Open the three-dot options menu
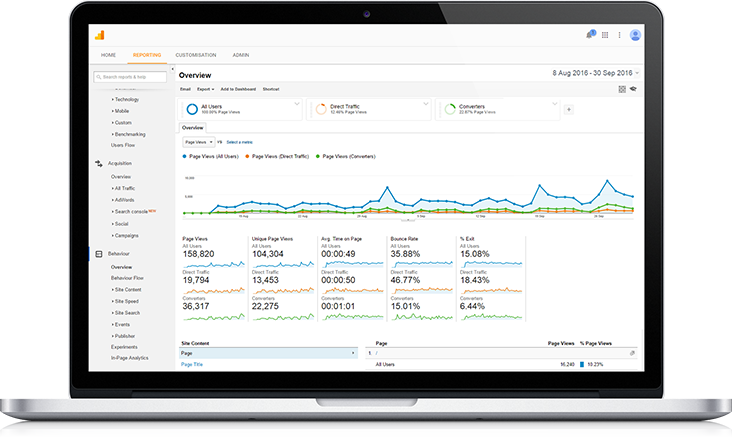732x437 pixels. click(x=619, y=35)
